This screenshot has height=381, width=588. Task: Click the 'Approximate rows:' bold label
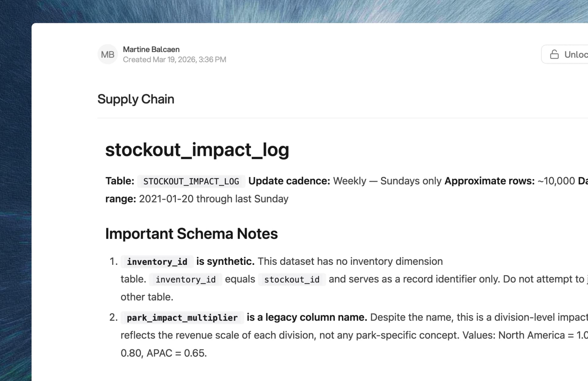click(489, 181)
